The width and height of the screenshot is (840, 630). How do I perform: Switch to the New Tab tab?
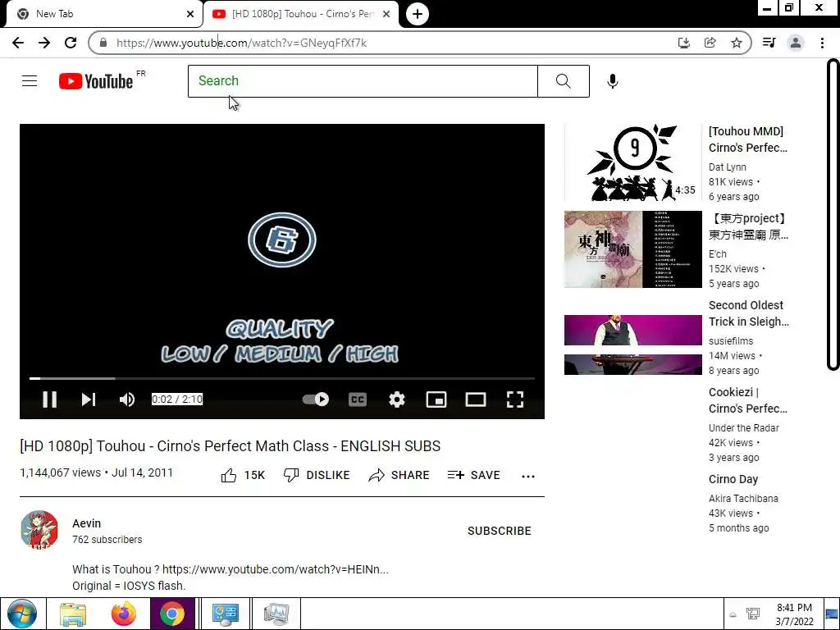pos(102,14)
